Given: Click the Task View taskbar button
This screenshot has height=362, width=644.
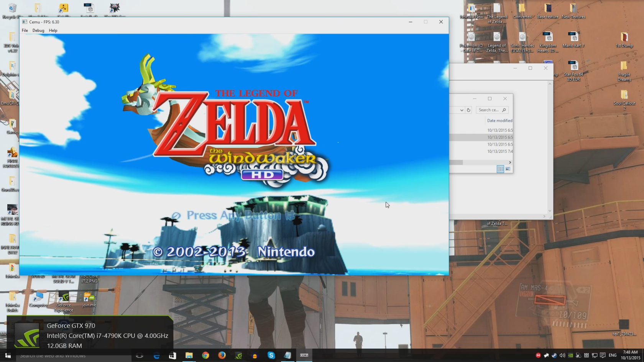Looking at the screenshot, I should [x=140, y=355].
